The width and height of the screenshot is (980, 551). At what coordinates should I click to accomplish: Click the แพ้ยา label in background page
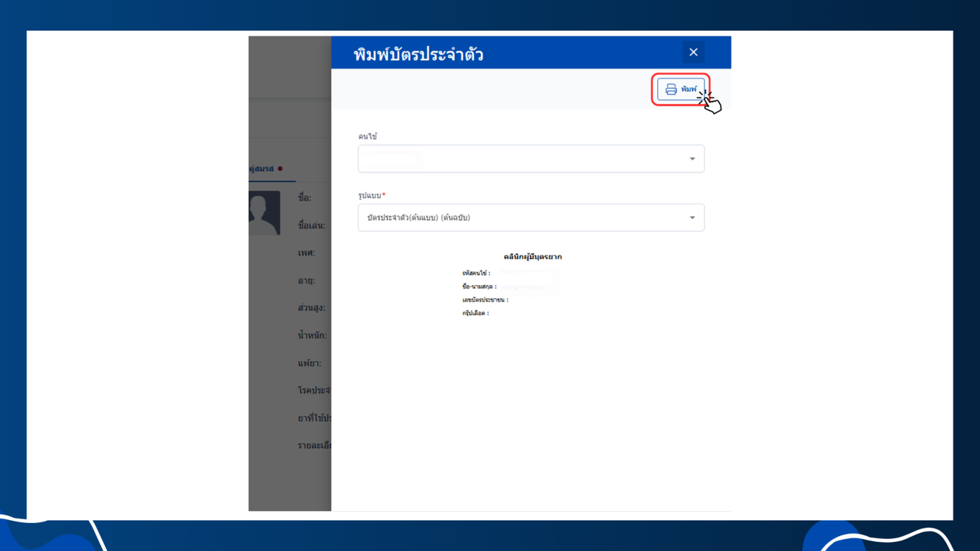coord(309,363)
